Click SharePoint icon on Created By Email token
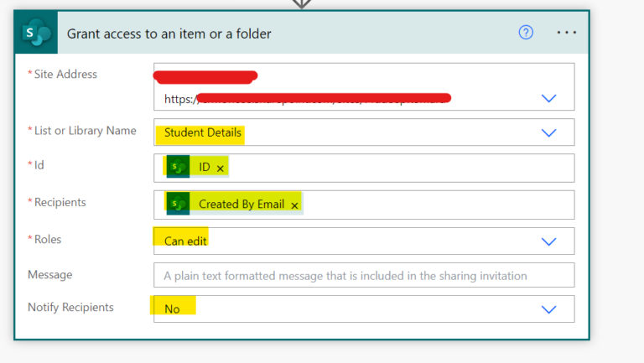This screenshot has height=363, width=644. pos(178,204)
